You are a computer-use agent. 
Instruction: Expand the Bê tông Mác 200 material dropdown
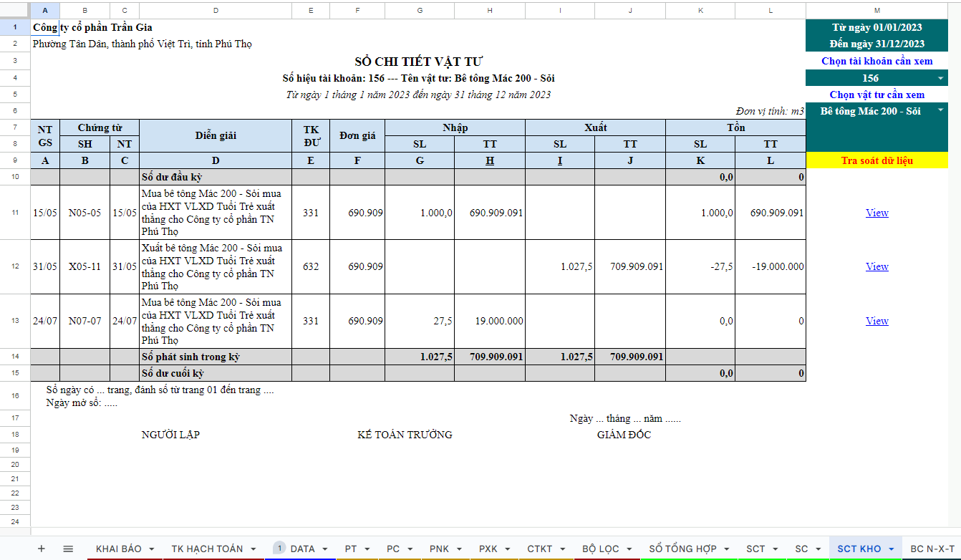point(940,111)
